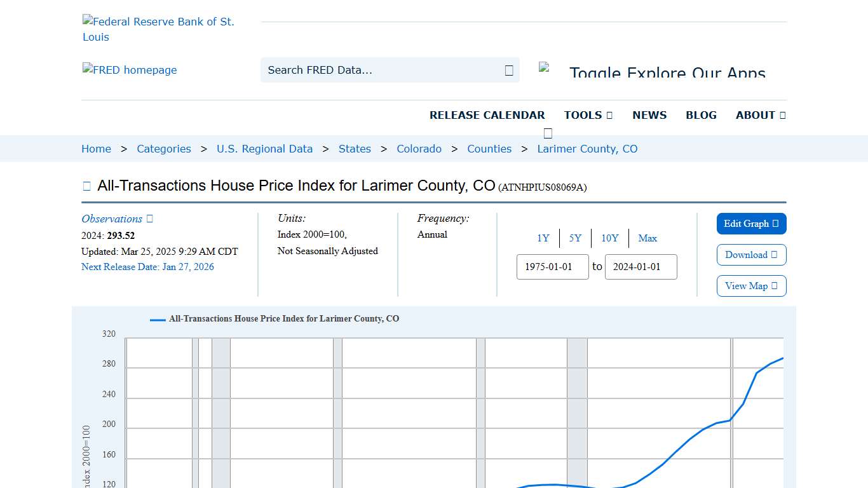This screenshot has height=488, width=868.
Task: Click the download icon on the Download button
Action: [x=773, y=254]
